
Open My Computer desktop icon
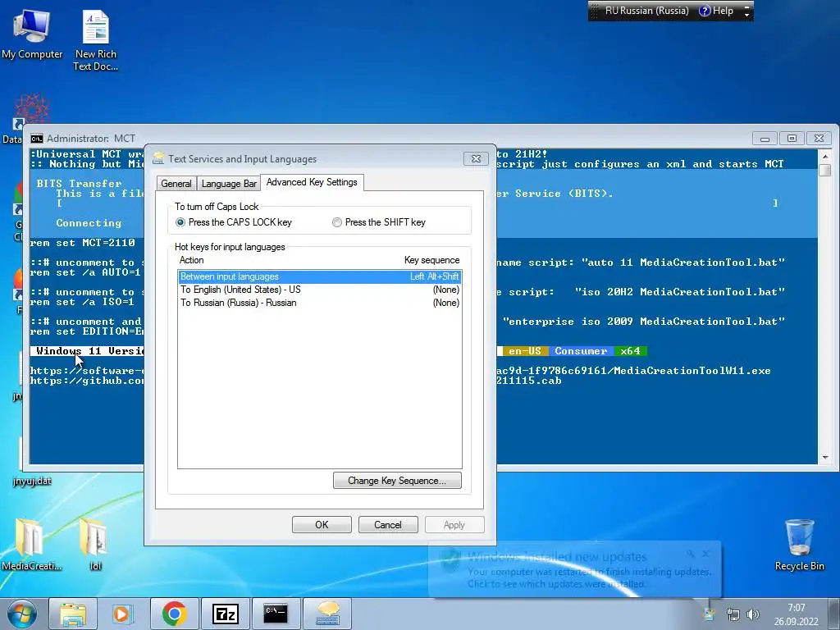pyautogui.click(x=32, y=33)
